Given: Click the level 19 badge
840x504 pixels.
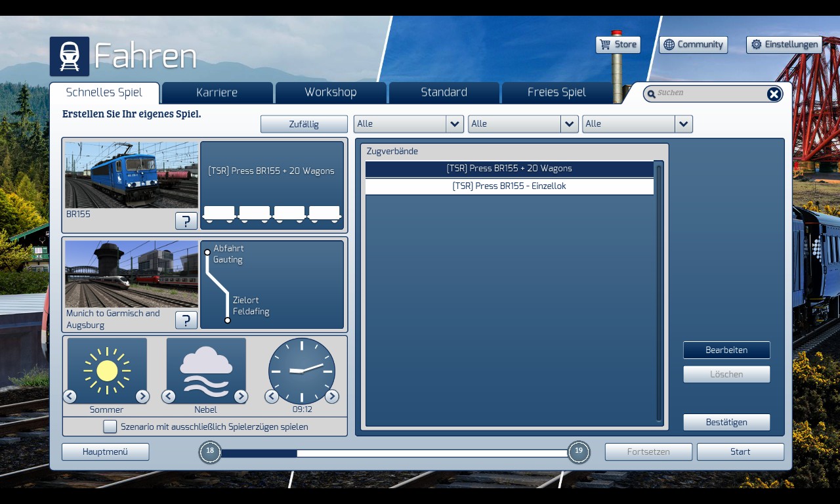Looking at the screenshot, I should tap(579, 451).
